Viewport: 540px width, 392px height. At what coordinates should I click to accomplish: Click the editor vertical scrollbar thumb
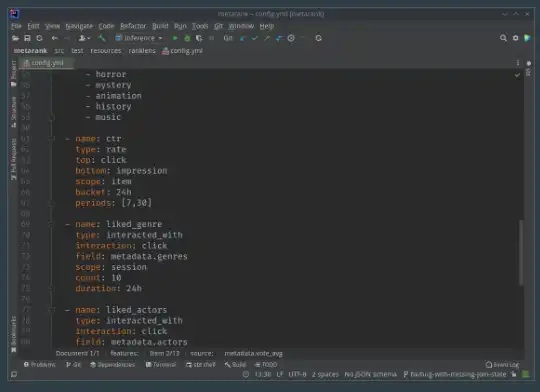(x=521, y=252)
